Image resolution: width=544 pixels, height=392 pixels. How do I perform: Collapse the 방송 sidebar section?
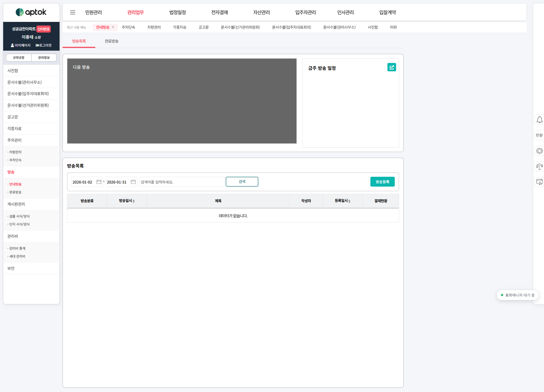point(31,172)
